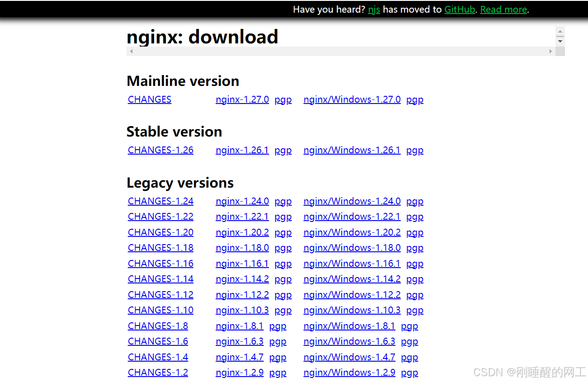Download nginx/Windows-1.8.1

click(x=349, y=326)
